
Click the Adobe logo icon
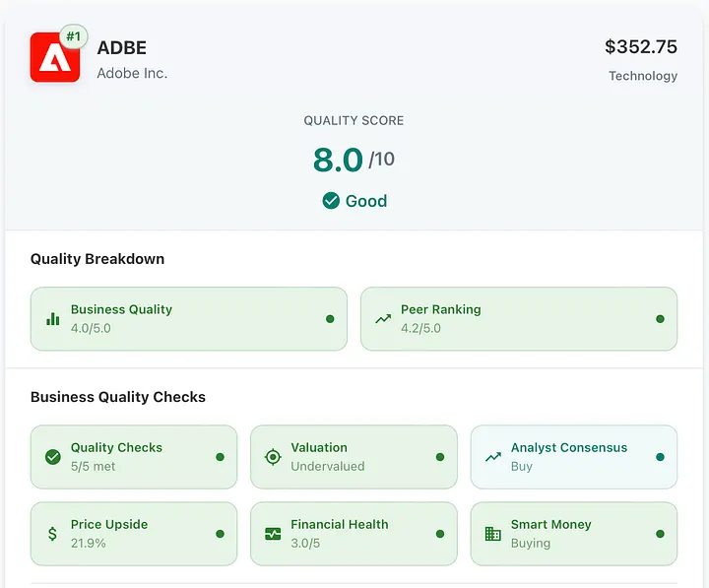55,57
